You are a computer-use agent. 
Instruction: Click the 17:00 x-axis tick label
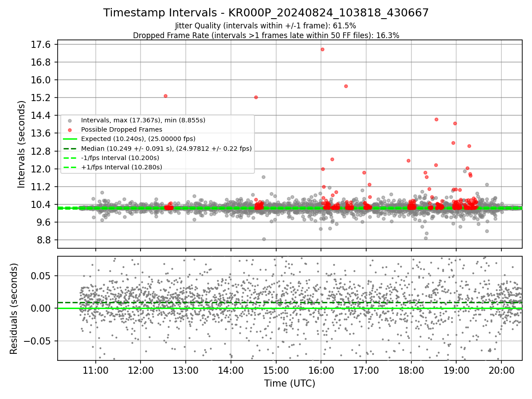[366, 371]
